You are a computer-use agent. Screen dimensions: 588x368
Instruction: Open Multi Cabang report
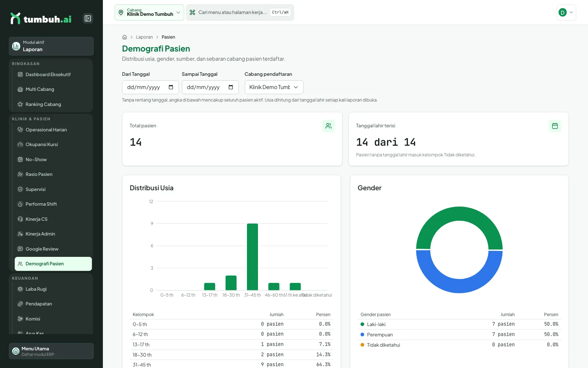pyautogui.click(x=53, y=89)
